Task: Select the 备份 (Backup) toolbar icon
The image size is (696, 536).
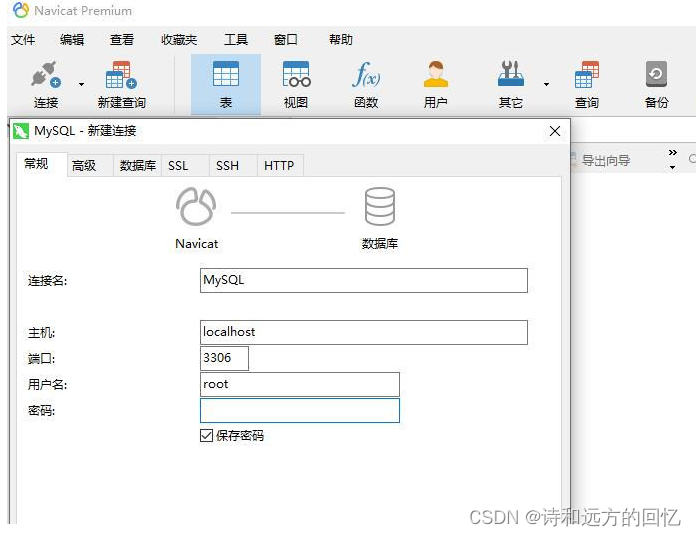Action: (x=656, y=74)
